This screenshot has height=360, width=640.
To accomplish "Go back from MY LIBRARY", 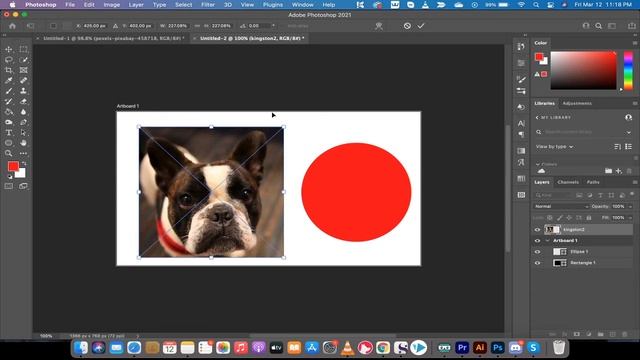I will (537, 118).
